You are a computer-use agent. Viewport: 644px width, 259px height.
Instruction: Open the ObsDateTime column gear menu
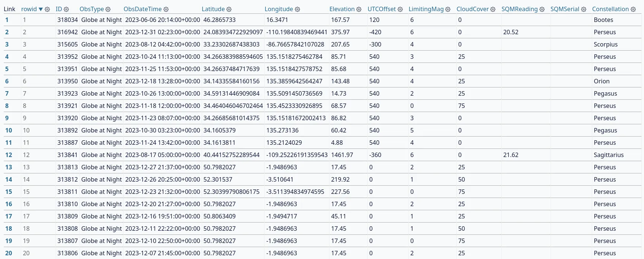point(166,9)
